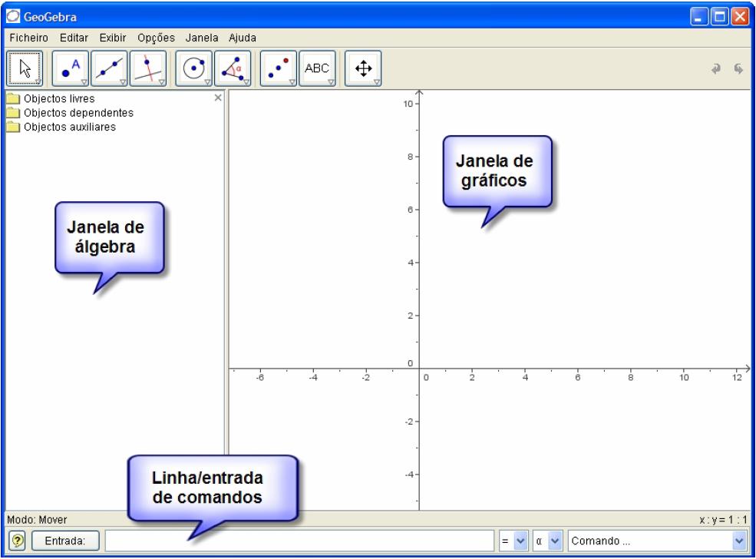Open the Angle tool dropdown triangle
This screenshot has width=756, height=559.
pyautogui.click(x=246, y=82)
